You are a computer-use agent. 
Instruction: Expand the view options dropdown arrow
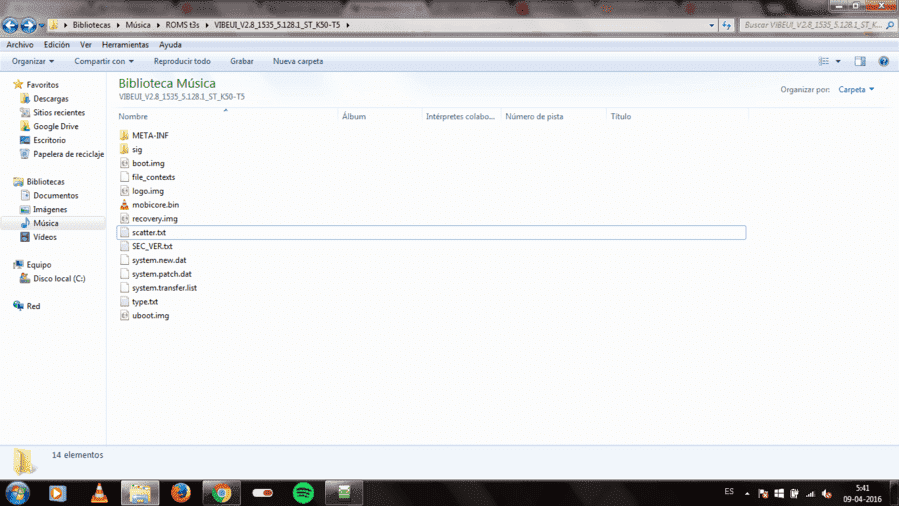click(838, 61)
